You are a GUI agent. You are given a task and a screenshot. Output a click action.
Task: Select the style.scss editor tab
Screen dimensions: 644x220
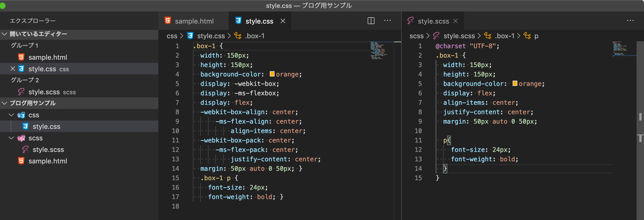point(433,21)
